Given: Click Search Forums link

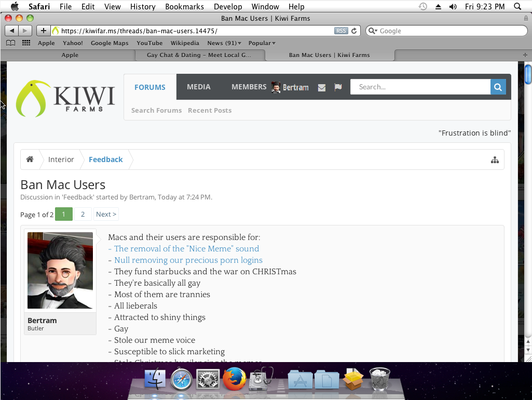Looking at the screenshot, I should [x=156, y=110].
